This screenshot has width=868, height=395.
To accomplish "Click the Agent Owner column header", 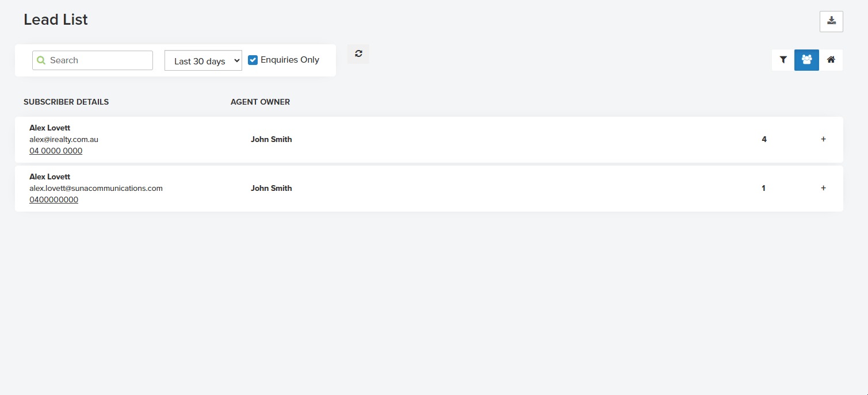I will 260,102.
